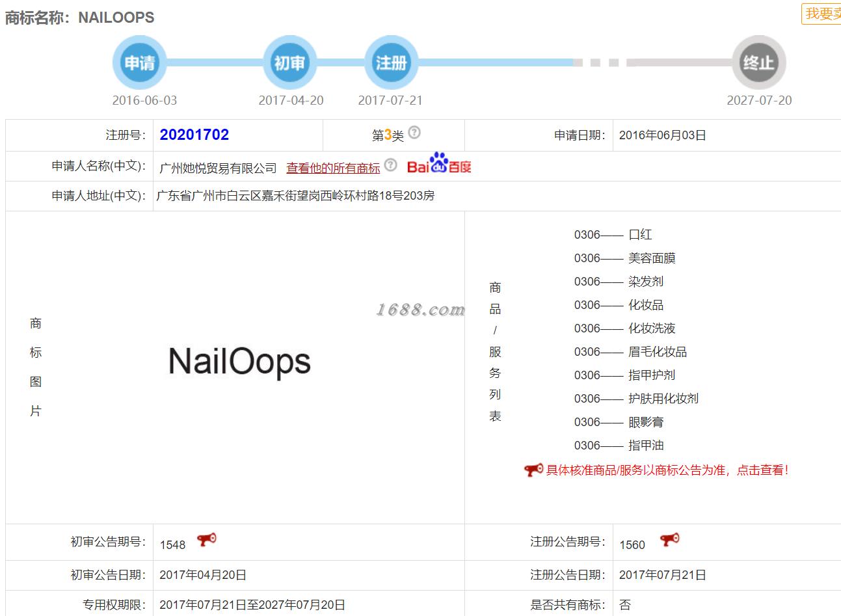Click the date 2017-07-21 under 注册
Viewport: 841px width, 616px height.
click(390, 100)
